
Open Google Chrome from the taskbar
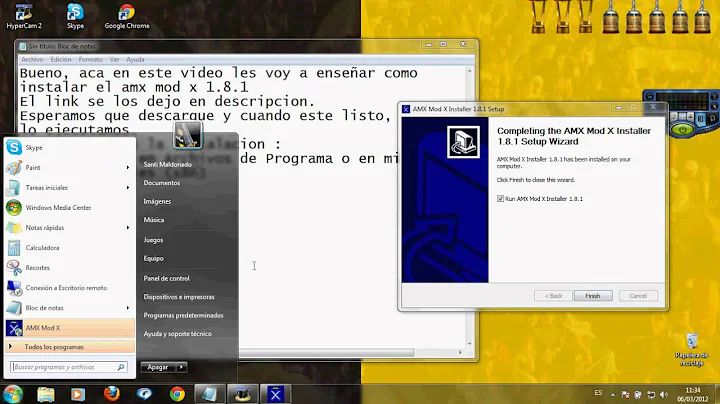click(x=177, y=394)
